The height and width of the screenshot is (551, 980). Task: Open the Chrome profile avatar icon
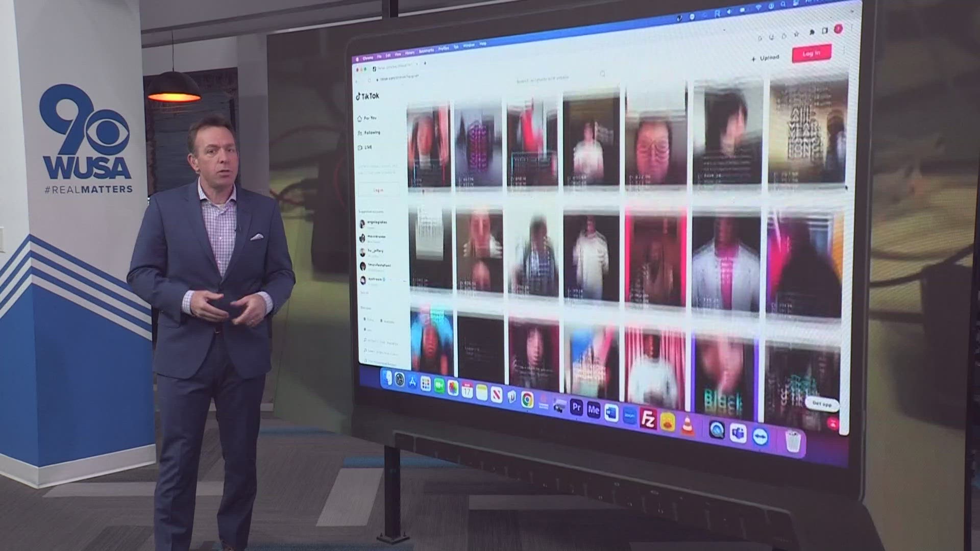(838, 29)
